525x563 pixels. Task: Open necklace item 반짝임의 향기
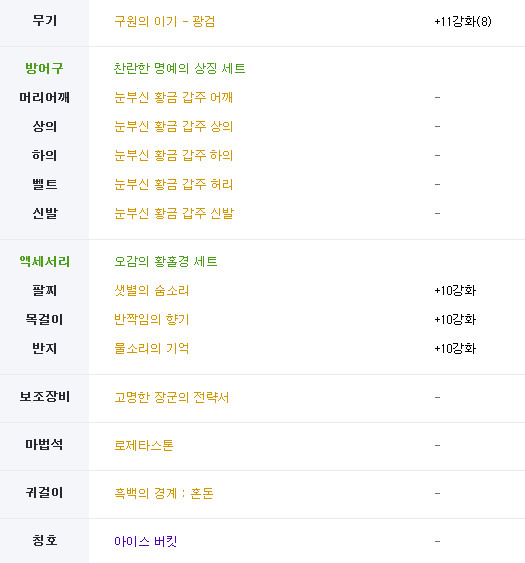pos(151,320)
